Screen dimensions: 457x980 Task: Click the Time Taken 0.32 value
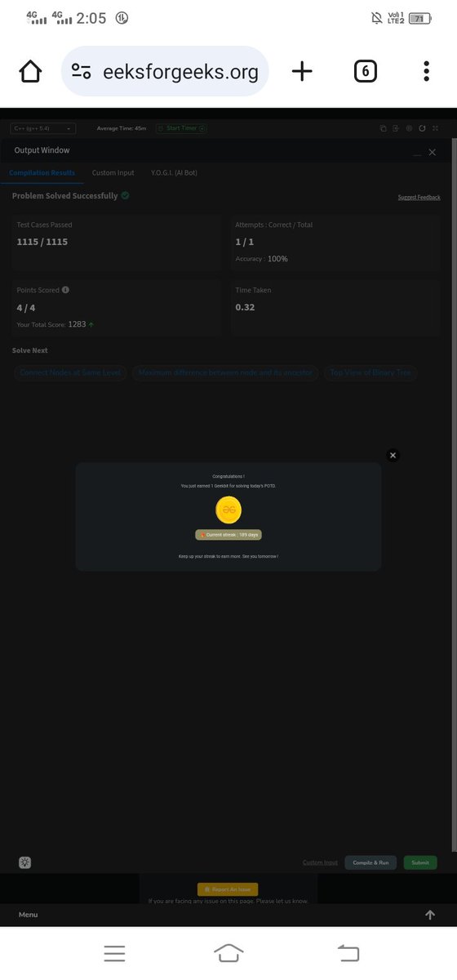pos(245,307)
